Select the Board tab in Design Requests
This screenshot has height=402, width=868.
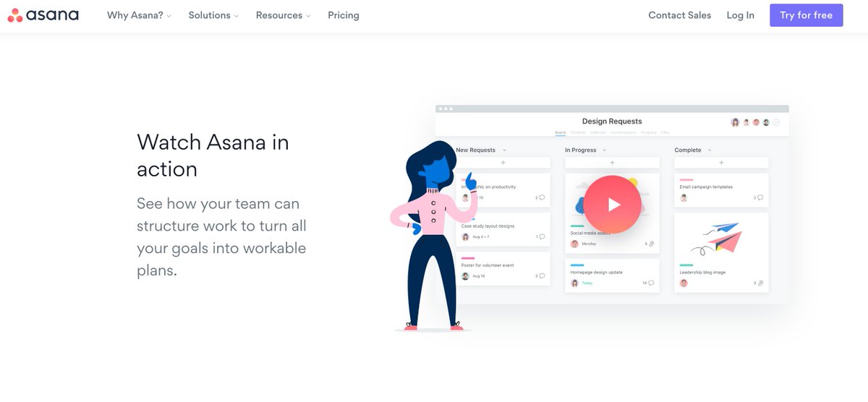coord(560,133)
